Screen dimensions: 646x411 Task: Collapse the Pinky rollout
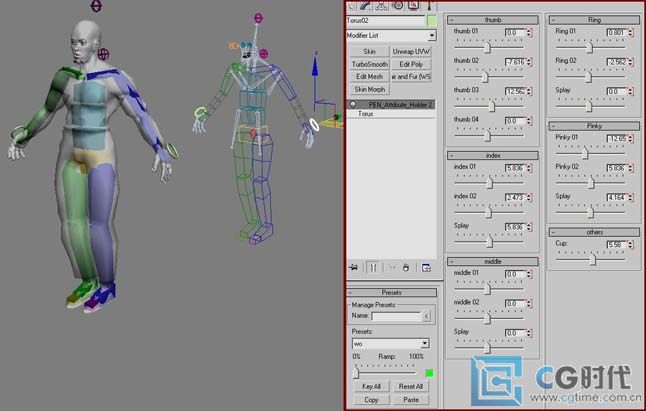594,126
